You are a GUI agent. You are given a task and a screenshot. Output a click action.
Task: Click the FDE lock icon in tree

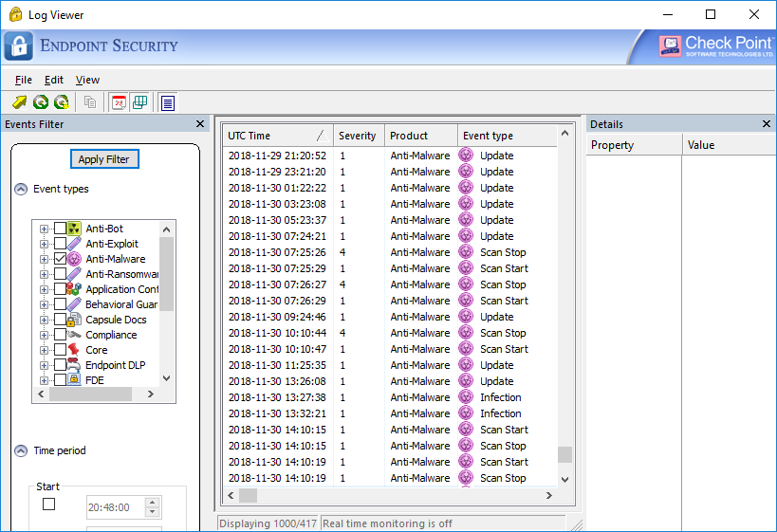tap(74, 380)
